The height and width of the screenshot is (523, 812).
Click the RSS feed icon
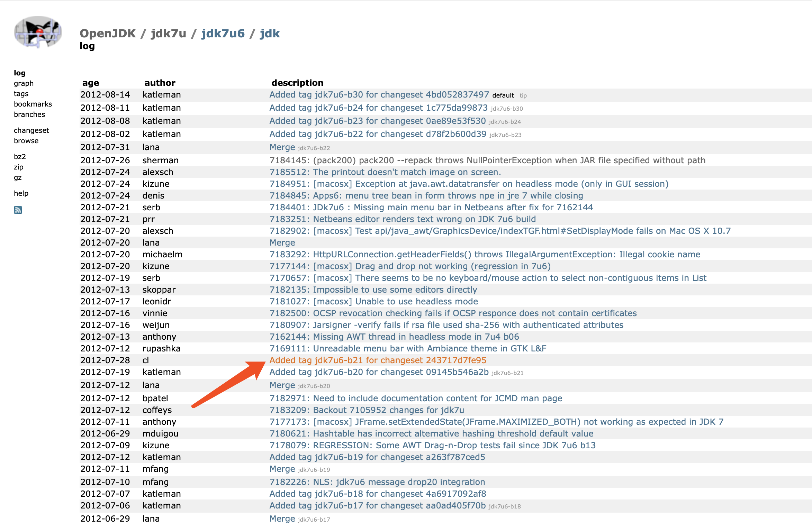coord(18,210)
